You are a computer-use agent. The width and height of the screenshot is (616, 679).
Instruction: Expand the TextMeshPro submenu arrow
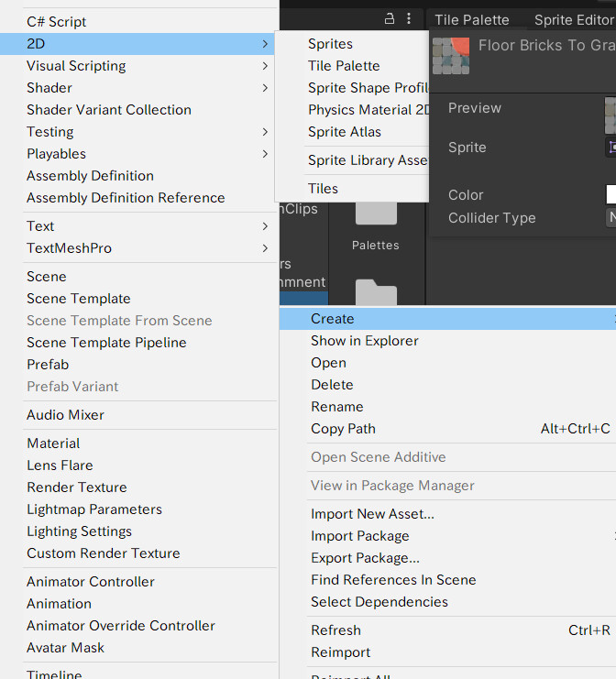click(265, 248)
